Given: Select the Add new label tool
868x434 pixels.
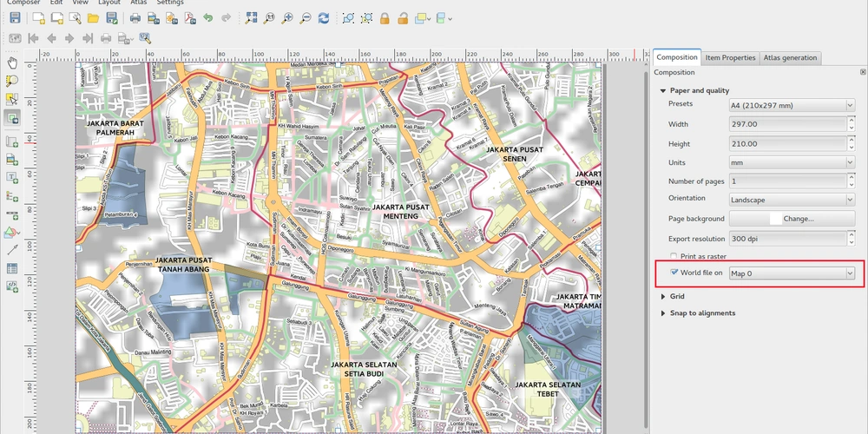Looking at the screenshot, I should [12, 178].
